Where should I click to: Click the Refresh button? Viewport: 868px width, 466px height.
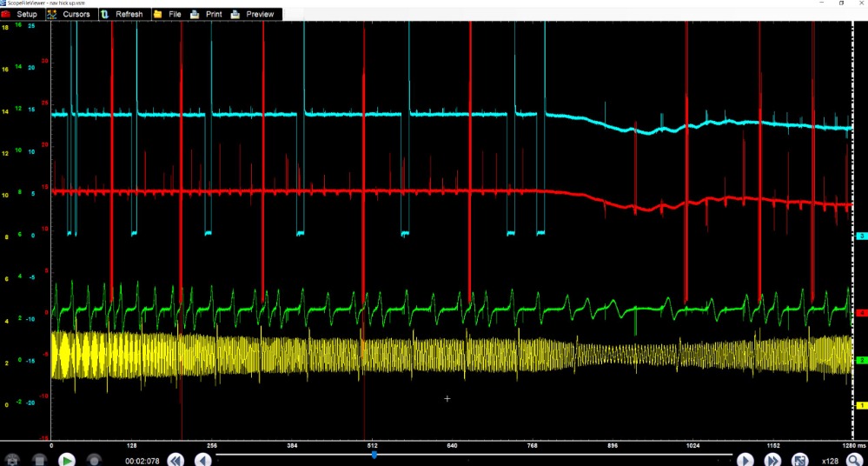122,14
